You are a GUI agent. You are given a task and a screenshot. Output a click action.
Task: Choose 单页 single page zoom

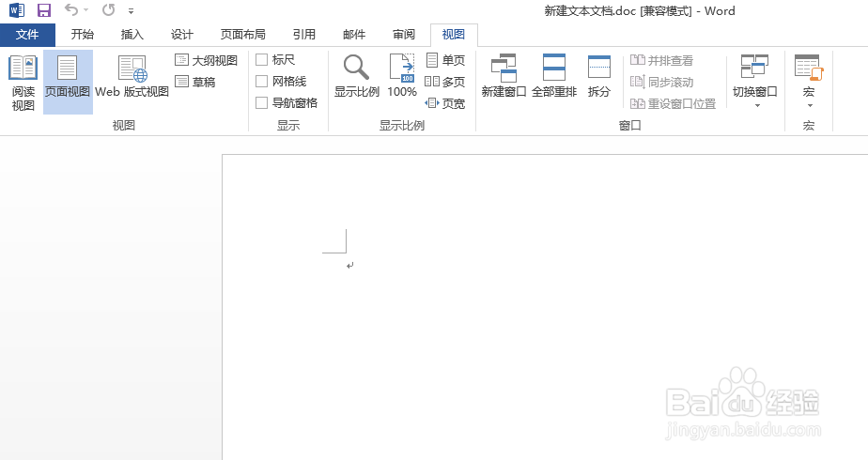click(445, 60)
